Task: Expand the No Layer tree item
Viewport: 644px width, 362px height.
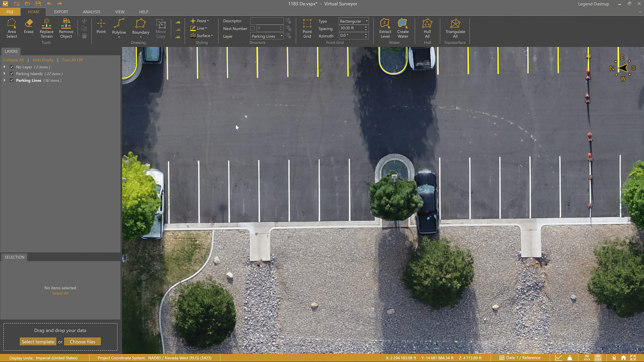Action: (4, 67)
